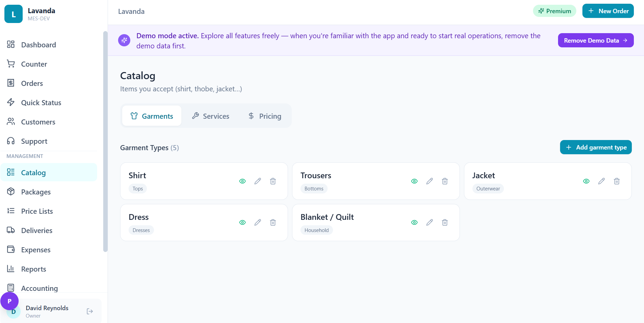The image size is (644, 323).
Task: Click the Shirt card title
Action: point(137,176)
